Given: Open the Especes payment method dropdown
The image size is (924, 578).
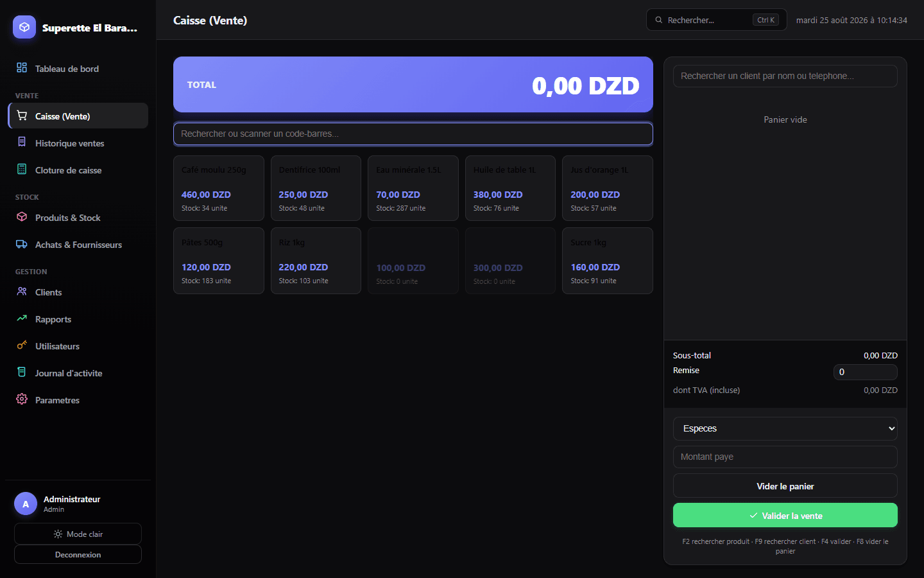Looking at the screenshot, I should coord(785,428).
